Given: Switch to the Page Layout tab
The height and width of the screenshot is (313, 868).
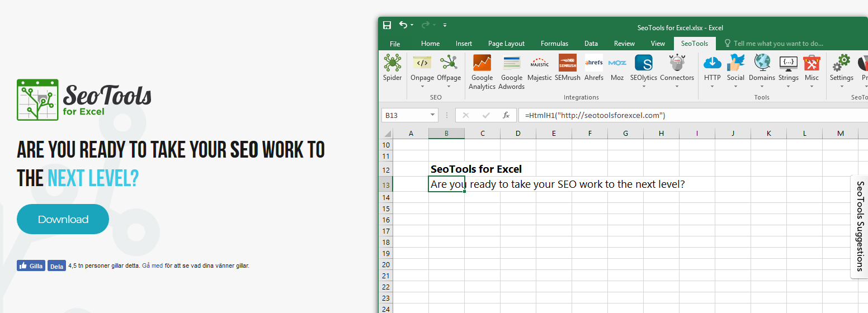Looking at the screenshot, I should tap(506, 44).
